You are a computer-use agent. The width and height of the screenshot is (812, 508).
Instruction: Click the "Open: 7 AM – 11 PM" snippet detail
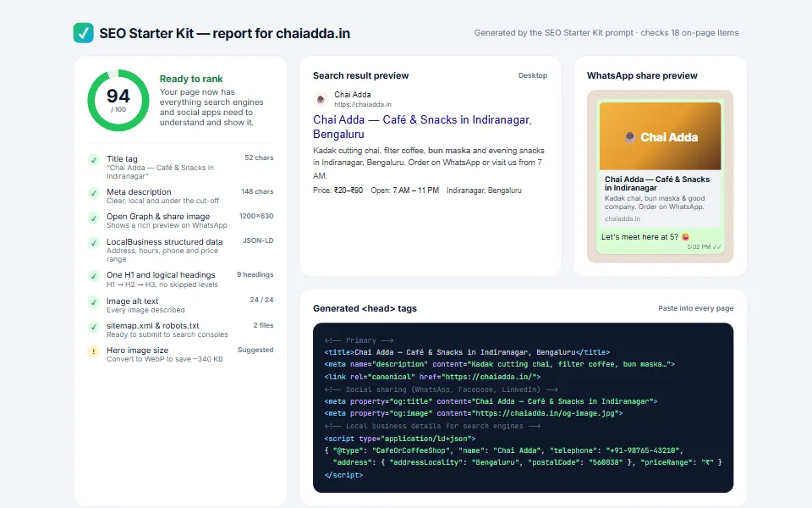(x=404, y=190)
